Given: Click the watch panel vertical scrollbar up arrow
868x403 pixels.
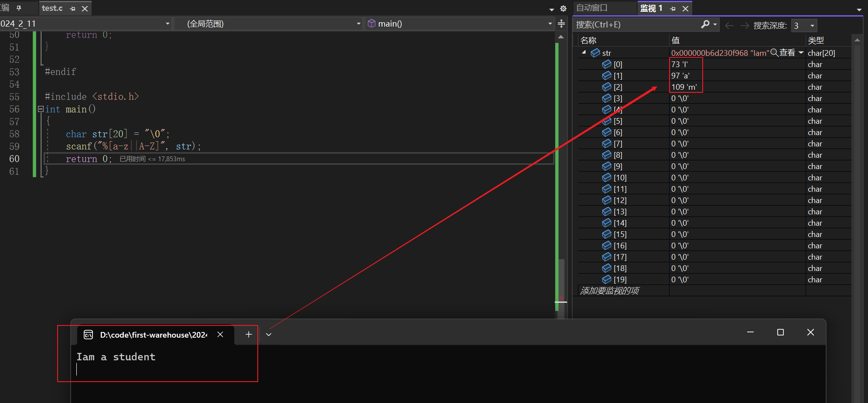Looking at the screenshot, I should [x=857, y=40].
